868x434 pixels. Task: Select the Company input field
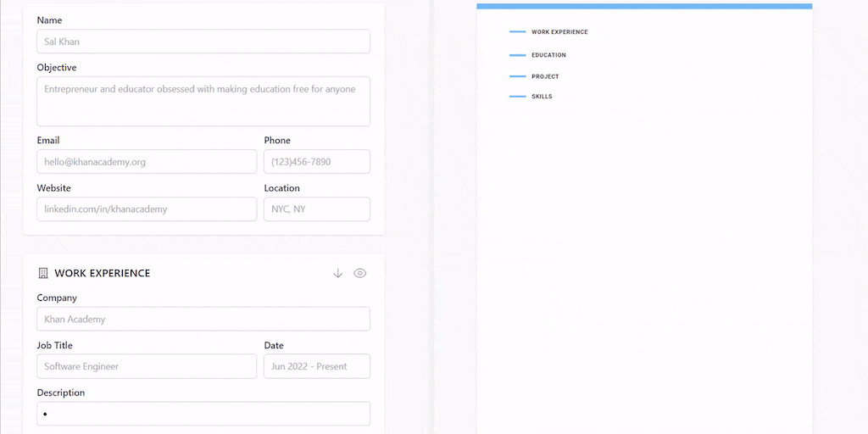coord(203,320)
